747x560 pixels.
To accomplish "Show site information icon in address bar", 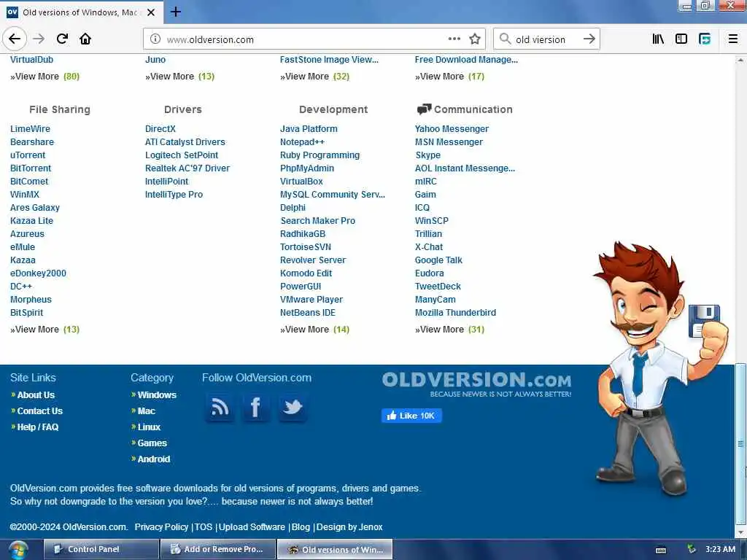I will coord(155,39).
